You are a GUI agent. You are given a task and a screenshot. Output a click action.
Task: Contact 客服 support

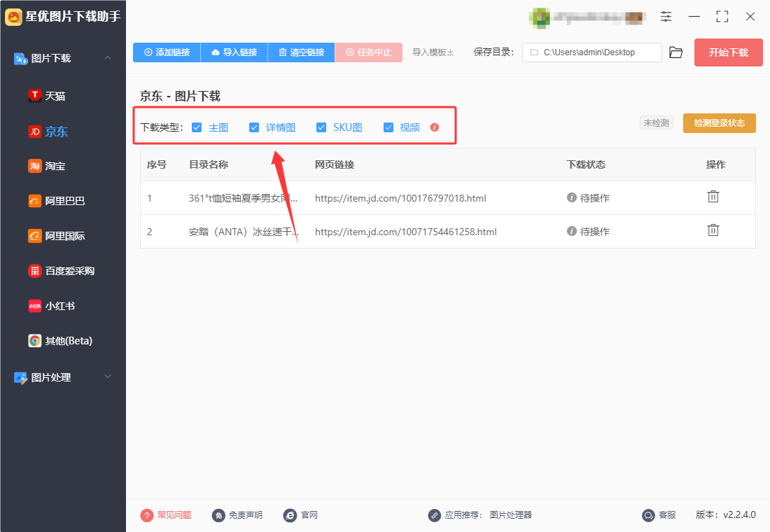coord(659,514)
